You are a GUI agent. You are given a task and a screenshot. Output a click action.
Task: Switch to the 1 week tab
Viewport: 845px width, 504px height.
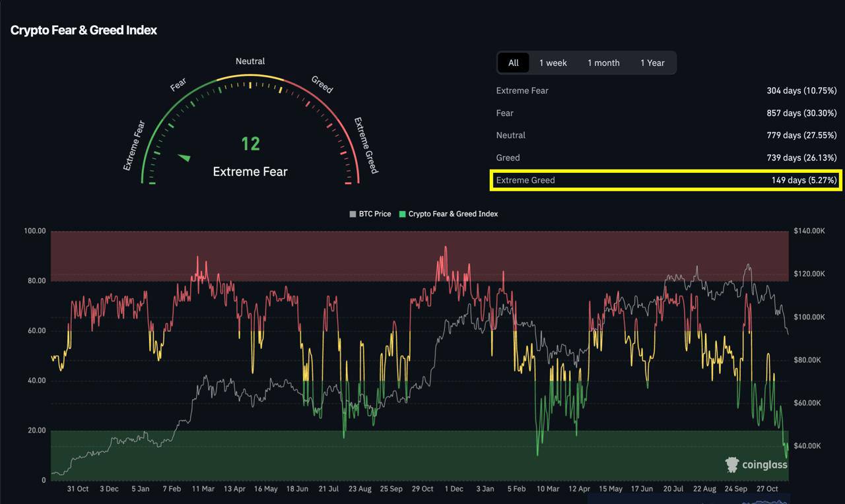click(553, 63)
